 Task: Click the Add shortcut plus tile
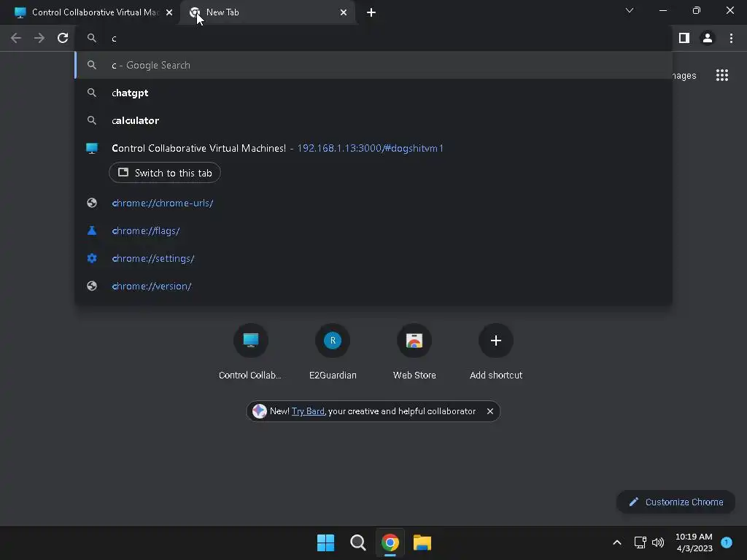[x=496, y=351]
